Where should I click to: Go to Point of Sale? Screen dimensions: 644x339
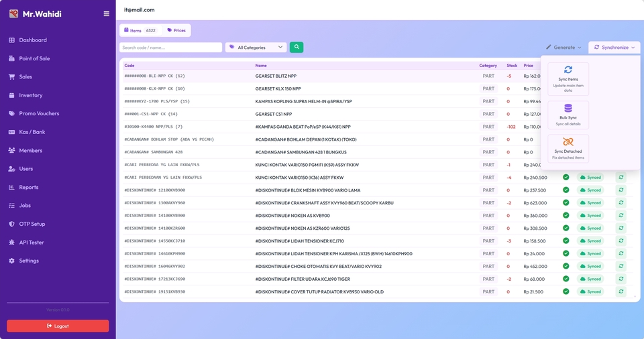[34, 59]
